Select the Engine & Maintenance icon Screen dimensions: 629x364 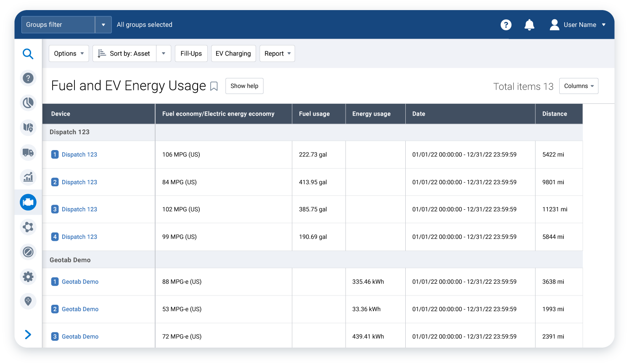point(28,202)
